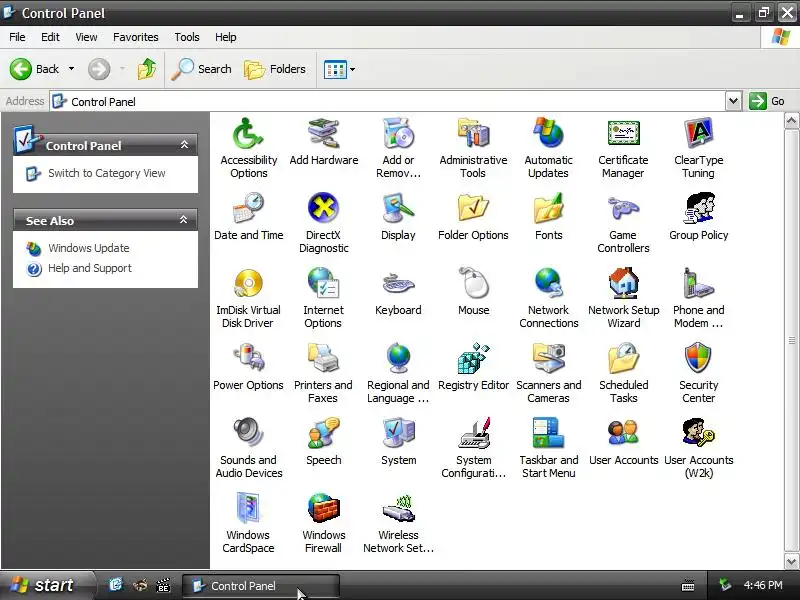Open Scheduled Tasks folder

[623, 373]
